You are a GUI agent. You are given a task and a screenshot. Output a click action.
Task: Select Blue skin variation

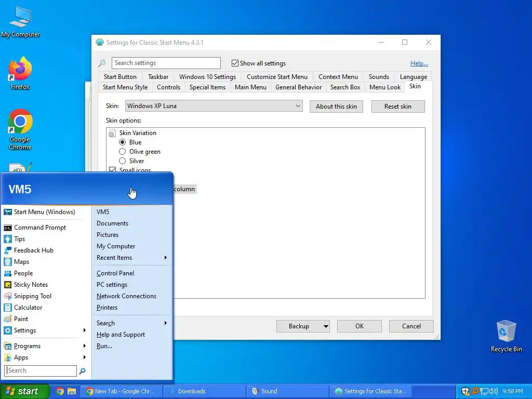(123, 142)
